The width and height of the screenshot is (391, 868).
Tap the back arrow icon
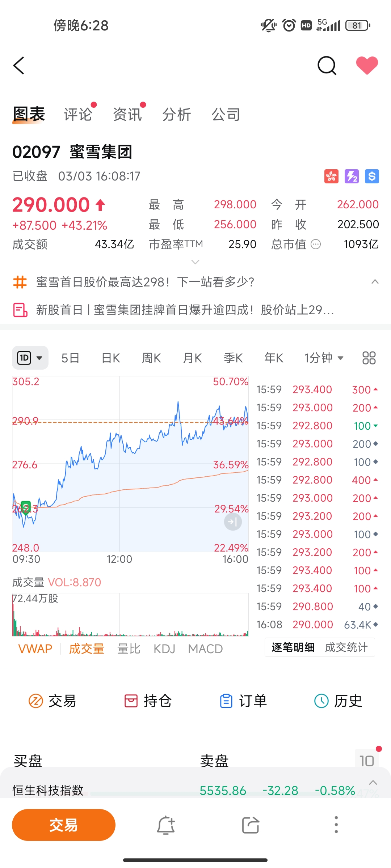pyautogui.click(x=19, y=65)
